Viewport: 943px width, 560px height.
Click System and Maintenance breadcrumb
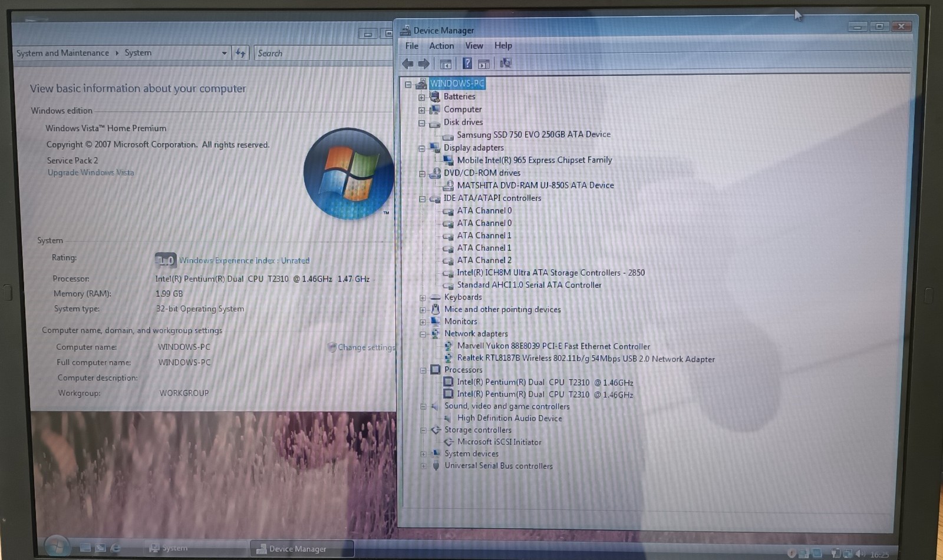pyautogui.click(x=62, y=53)
